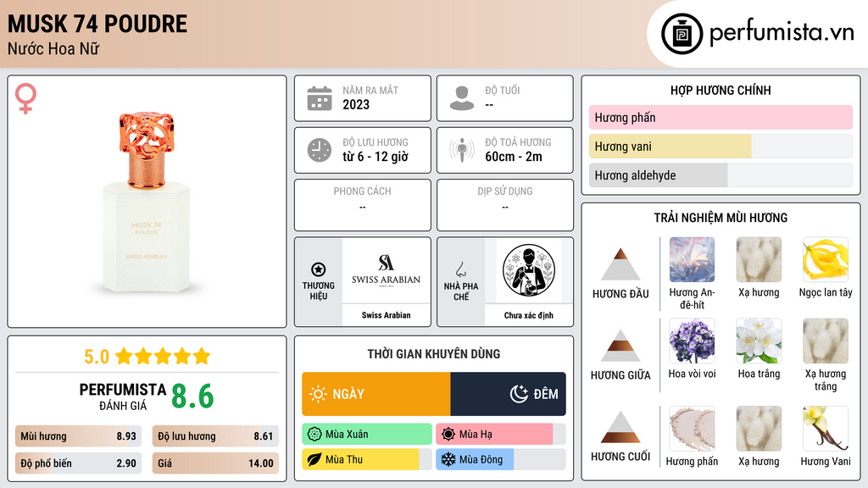Open the Musk 74 Poudre bottle image
This screenshot has height=488, width=868.
pyautogui.click(x=147, y=202)
